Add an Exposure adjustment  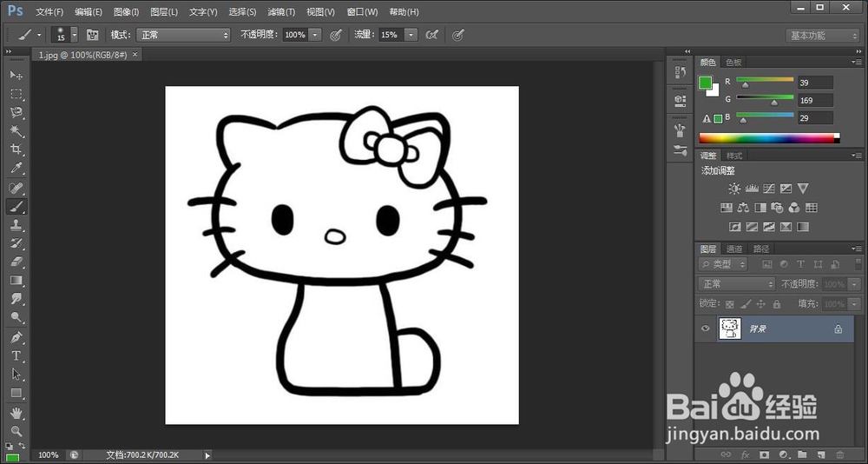tap(786, 189)
